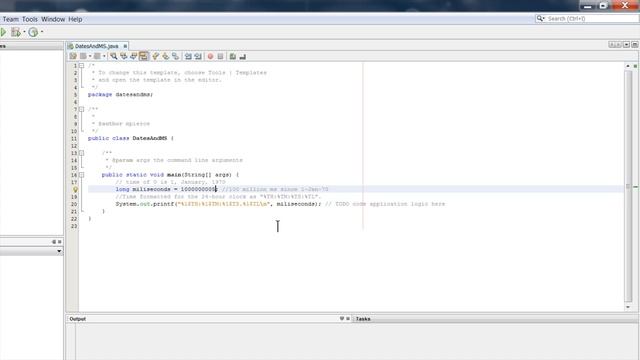Viewport: 640px width, 360px height.
Task: Select the Output panel tab
Action: click(78, 319)
